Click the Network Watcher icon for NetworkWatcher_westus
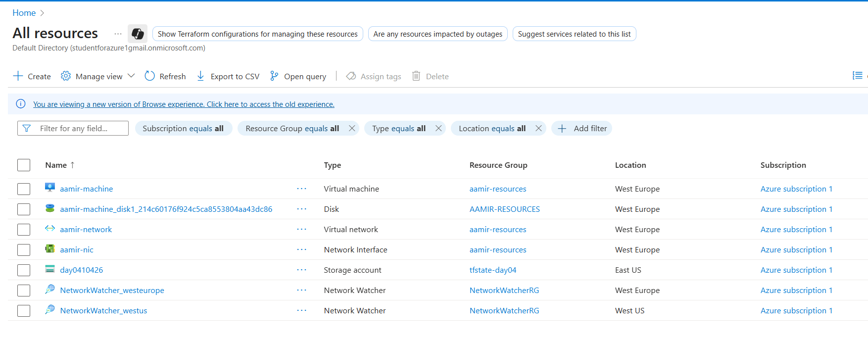 50,309
